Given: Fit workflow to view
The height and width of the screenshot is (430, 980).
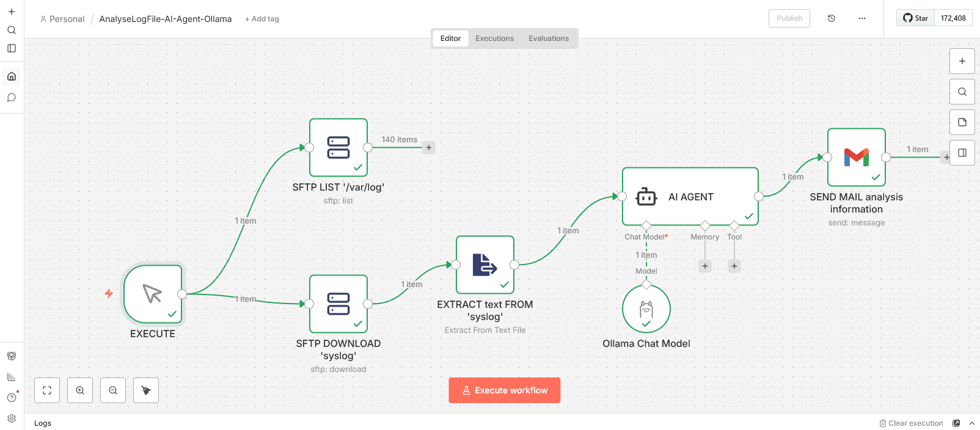Looking at the screenshot, I should pyautogui.click(x=47, y=390).
